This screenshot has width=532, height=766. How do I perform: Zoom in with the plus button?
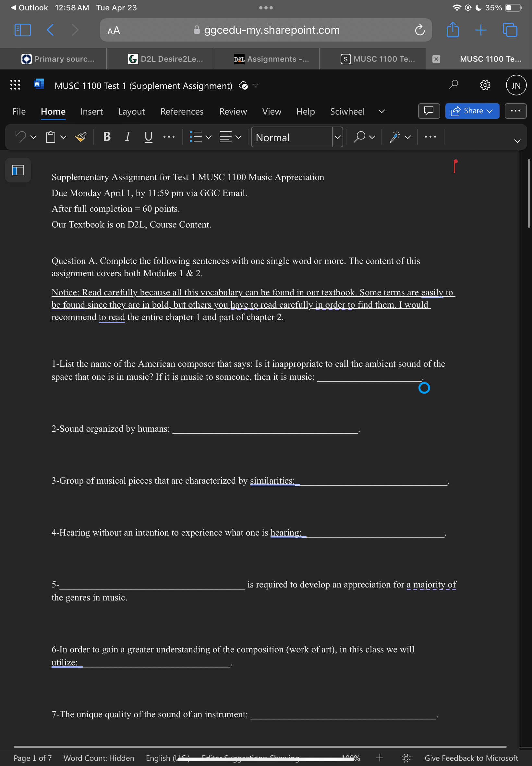coord(380,758)
